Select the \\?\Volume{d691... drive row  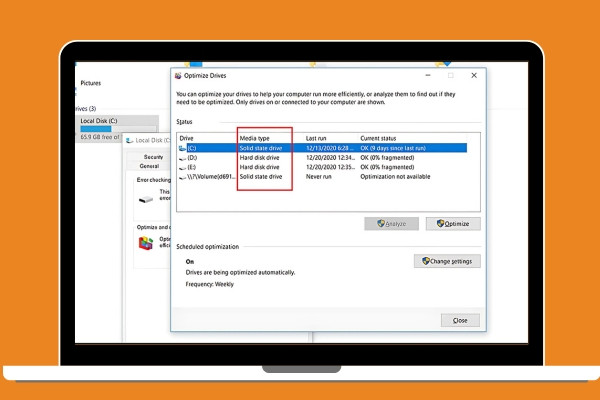323,177
